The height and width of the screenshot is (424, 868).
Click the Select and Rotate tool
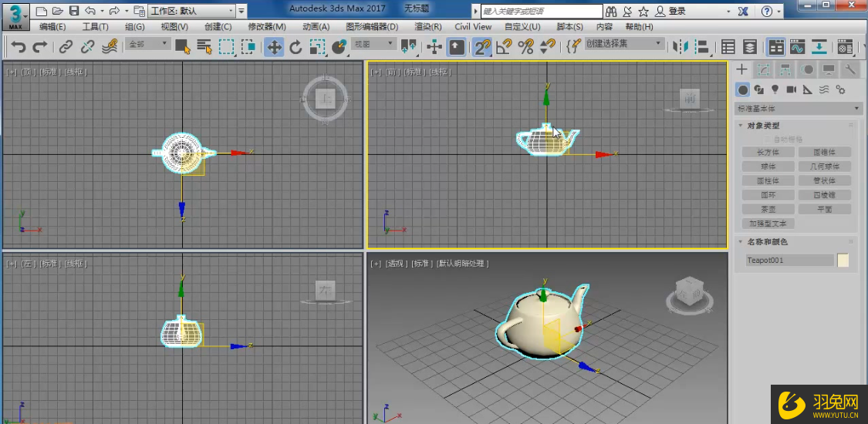pyautogui.click(x=296, y=47)
